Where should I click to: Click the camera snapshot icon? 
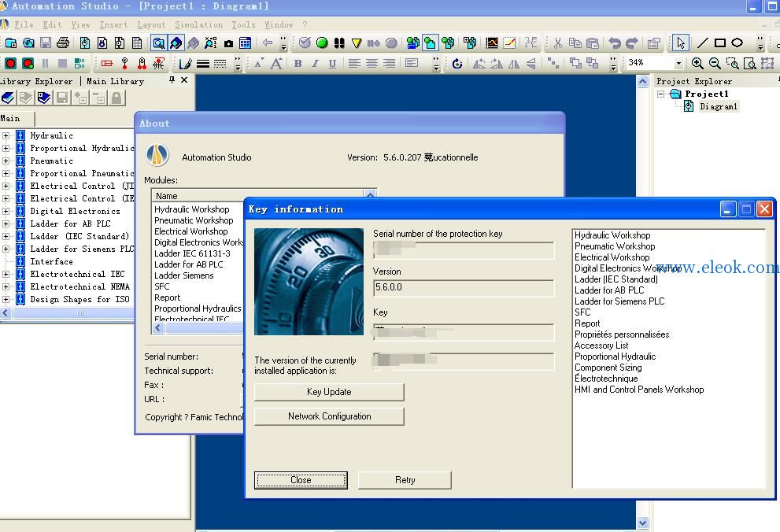tap(228, 43)
